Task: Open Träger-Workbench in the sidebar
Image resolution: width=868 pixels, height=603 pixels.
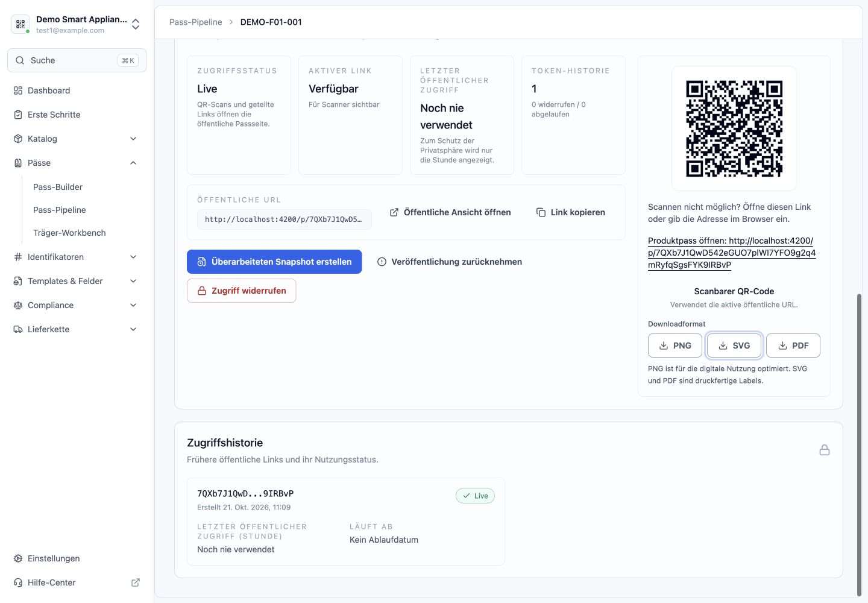Action: click(x=69, y=233)
